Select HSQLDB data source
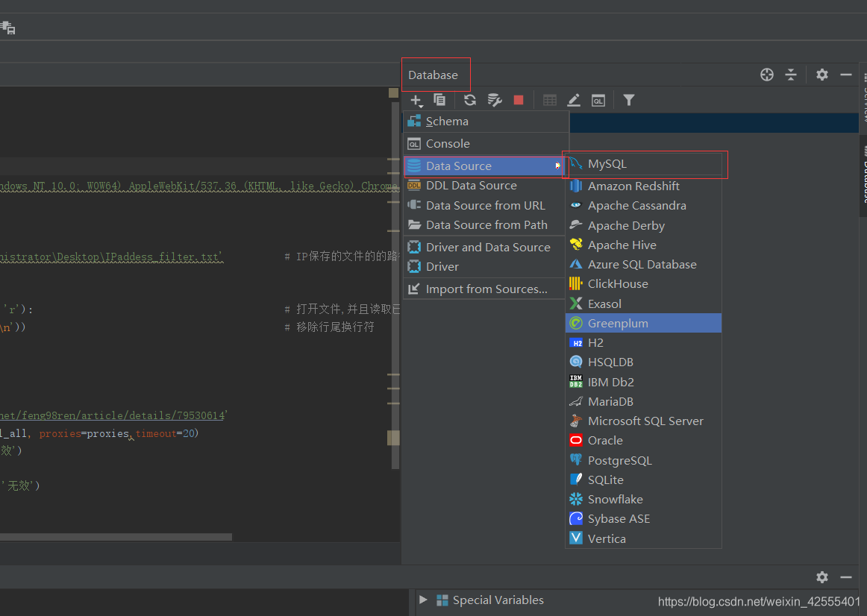The height and width of the screenshot is (616, 867). pyautogui.click(x=644, y=362)
